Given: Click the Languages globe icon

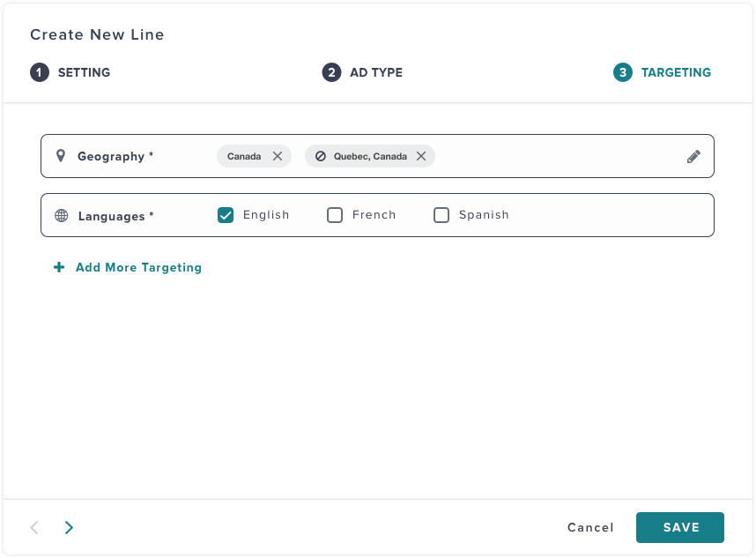Looking at the screenshot, I should [x=61, y=216].
